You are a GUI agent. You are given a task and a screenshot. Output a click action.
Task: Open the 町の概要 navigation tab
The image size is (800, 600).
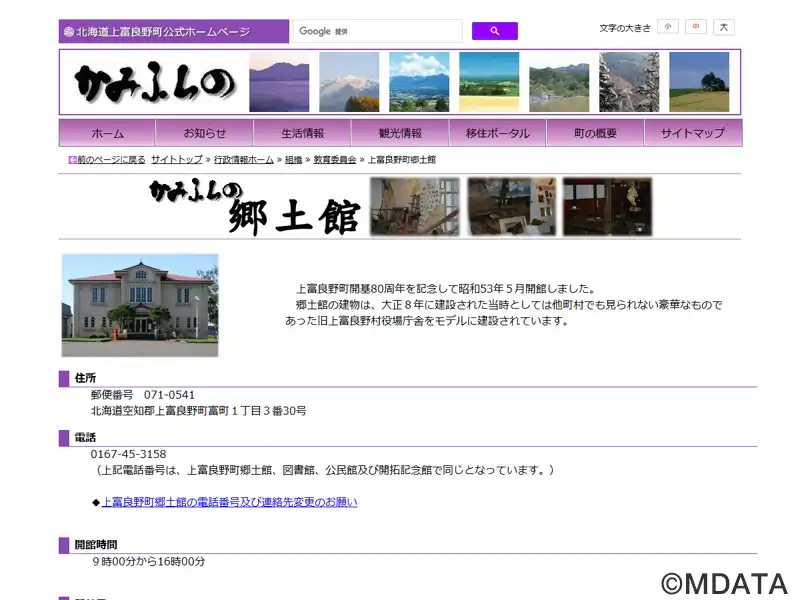(595, 133)
